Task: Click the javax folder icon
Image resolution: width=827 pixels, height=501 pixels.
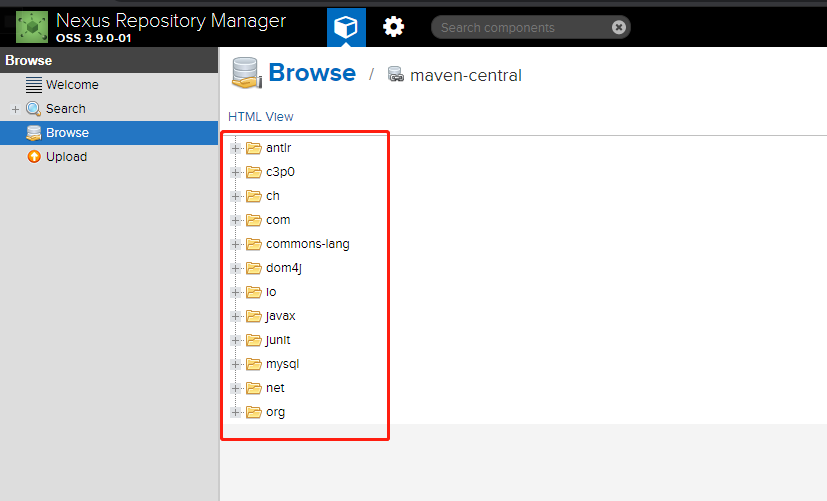Action: pos(254,316)
